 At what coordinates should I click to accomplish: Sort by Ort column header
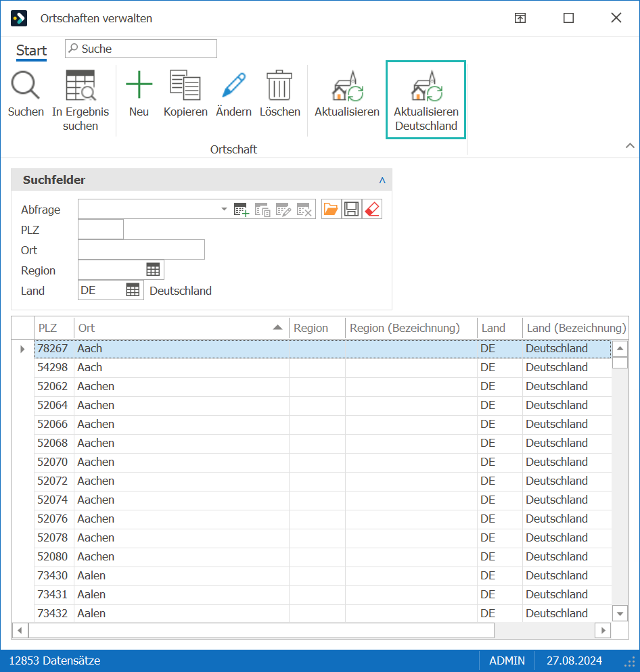(x=181, y=328)
